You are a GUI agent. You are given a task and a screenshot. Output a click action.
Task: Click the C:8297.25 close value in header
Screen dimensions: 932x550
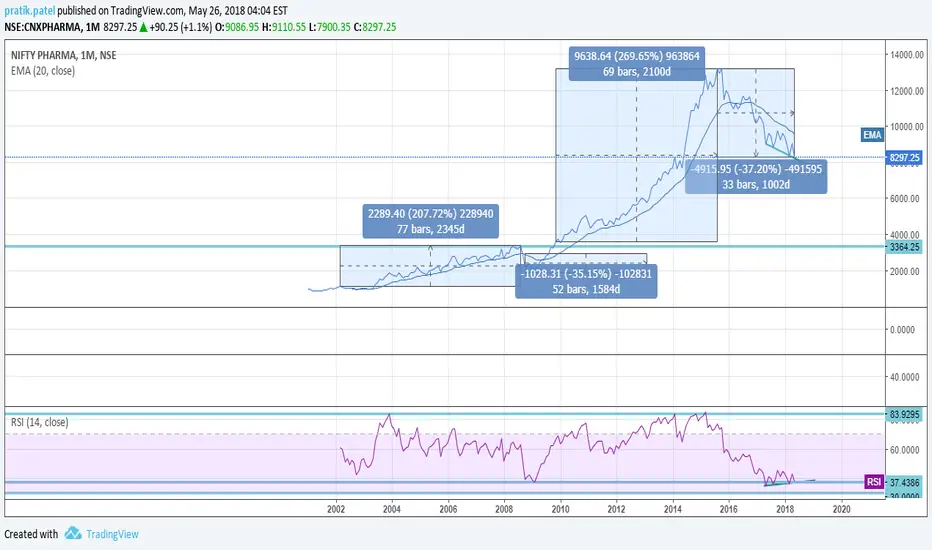point(375,27)
